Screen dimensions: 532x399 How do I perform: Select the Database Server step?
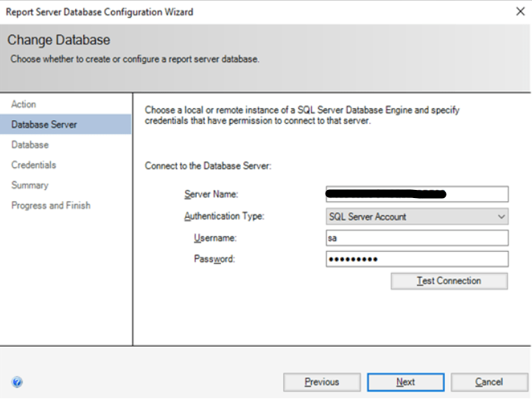click(x=44, y=124)
